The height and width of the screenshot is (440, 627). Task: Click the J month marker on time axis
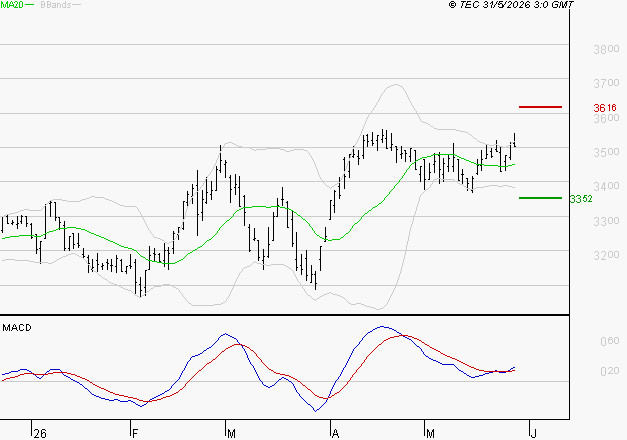pos(533,434)
